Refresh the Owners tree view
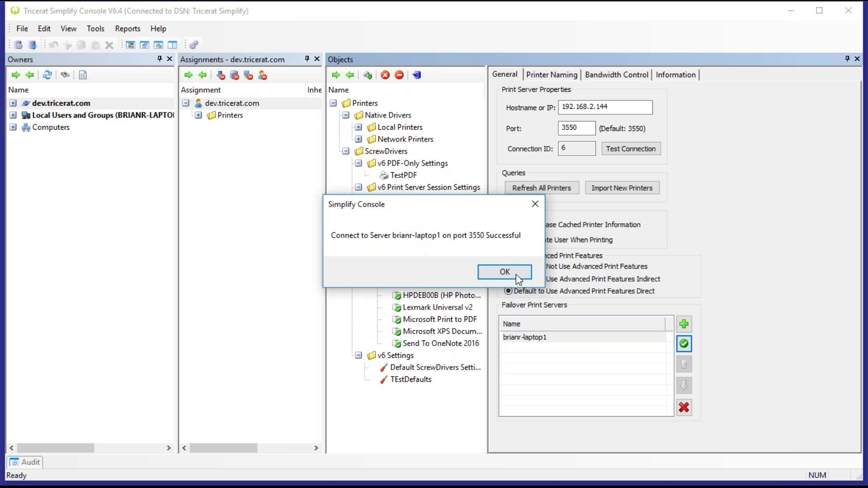 47,75
